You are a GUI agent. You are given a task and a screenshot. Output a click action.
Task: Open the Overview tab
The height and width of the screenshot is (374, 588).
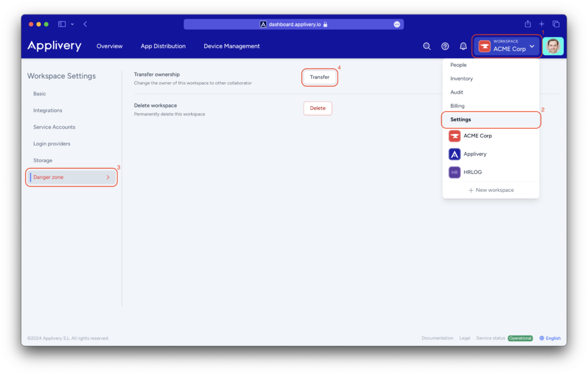[110, 46]
